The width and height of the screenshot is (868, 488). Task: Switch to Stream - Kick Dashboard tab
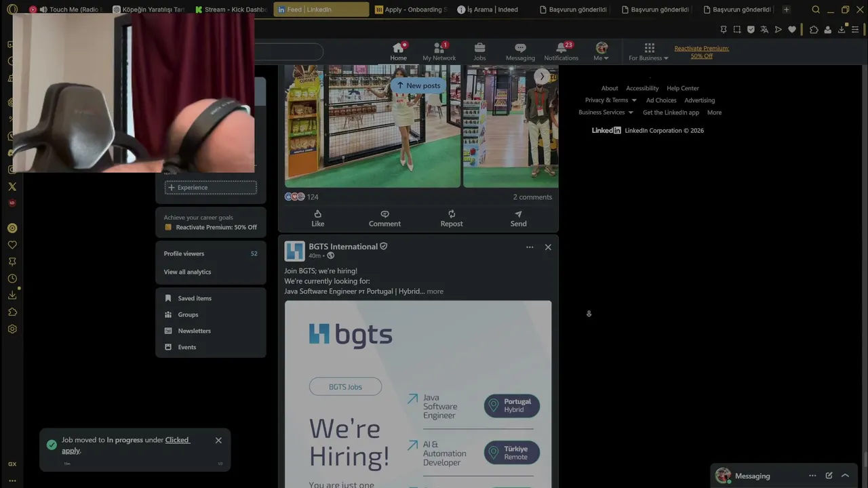[231, 9]
